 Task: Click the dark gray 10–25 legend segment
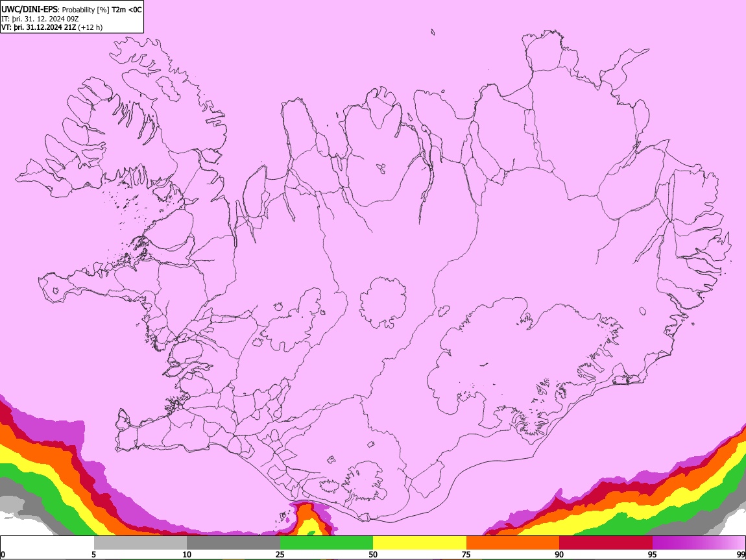point(234,543)
